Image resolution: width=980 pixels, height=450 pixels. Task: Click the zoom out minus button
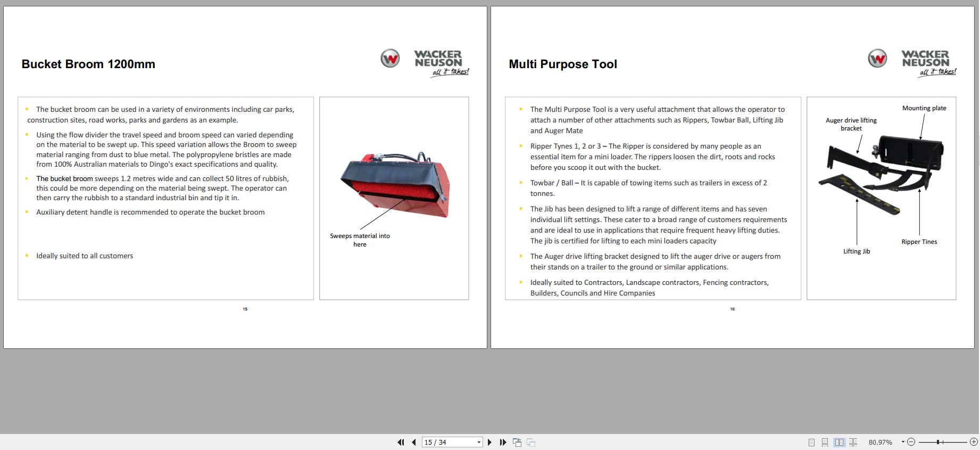coord(911,442)
